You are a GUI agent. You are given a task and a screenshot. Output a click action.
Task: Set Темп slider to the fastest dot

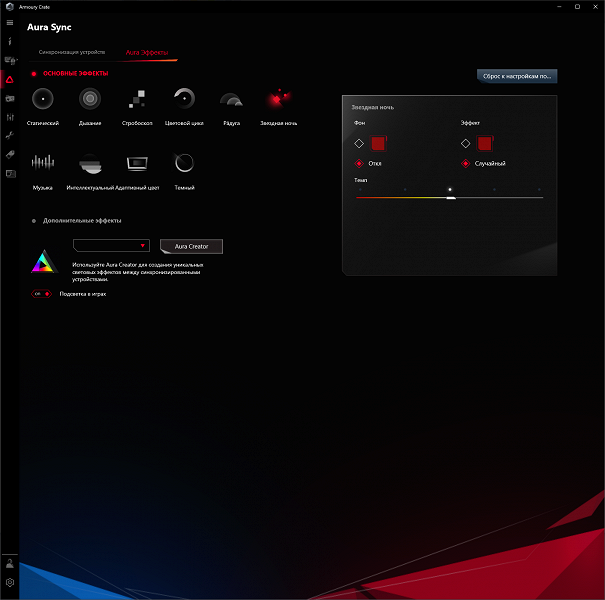[539, 189]
